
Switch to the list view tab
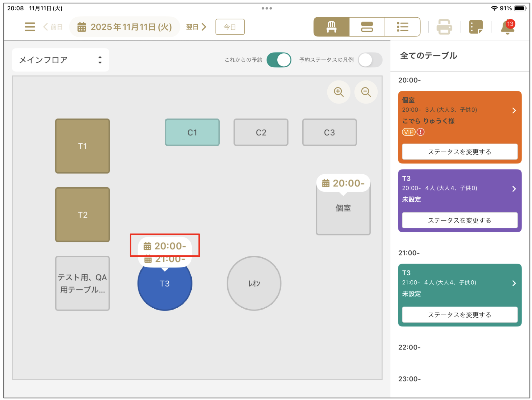(x=402, y=27)
